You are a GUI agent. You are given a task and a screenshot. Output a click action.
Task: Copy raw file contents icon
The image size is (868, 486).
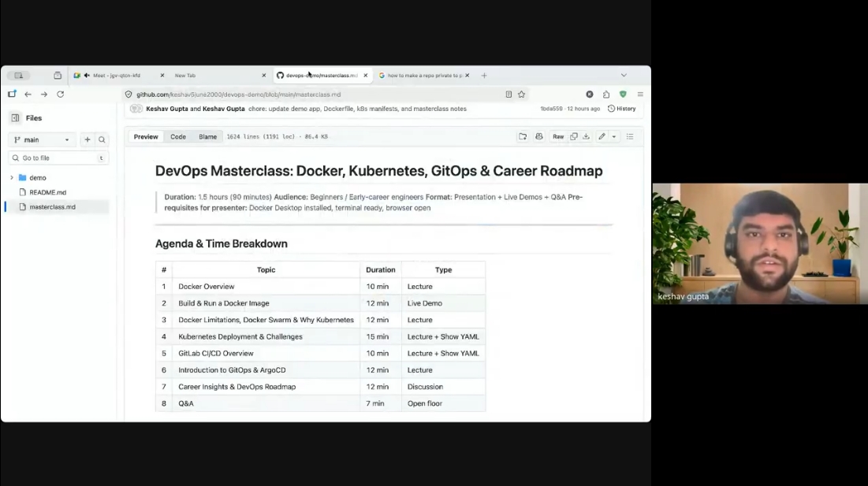point(573,136)
